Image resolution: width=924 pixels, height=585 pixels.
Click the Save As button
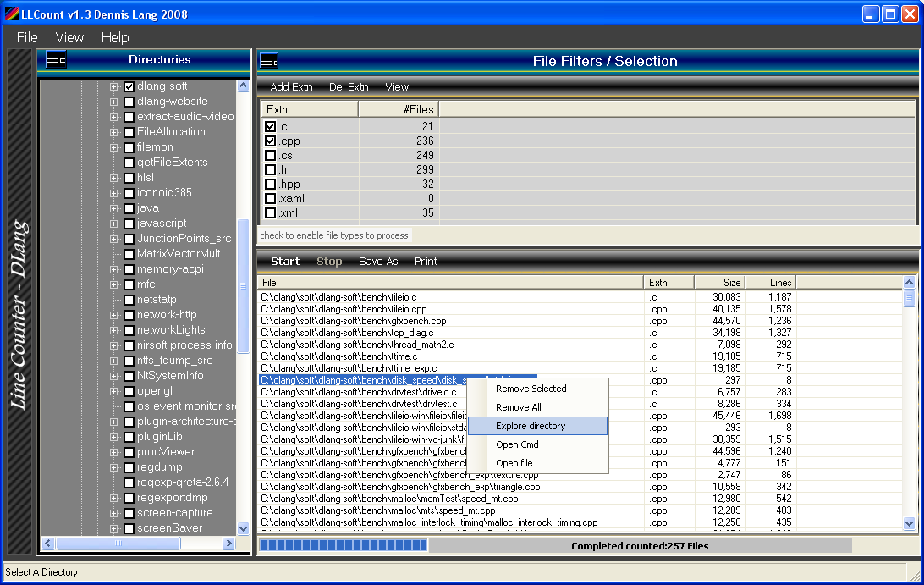[378, 262]
